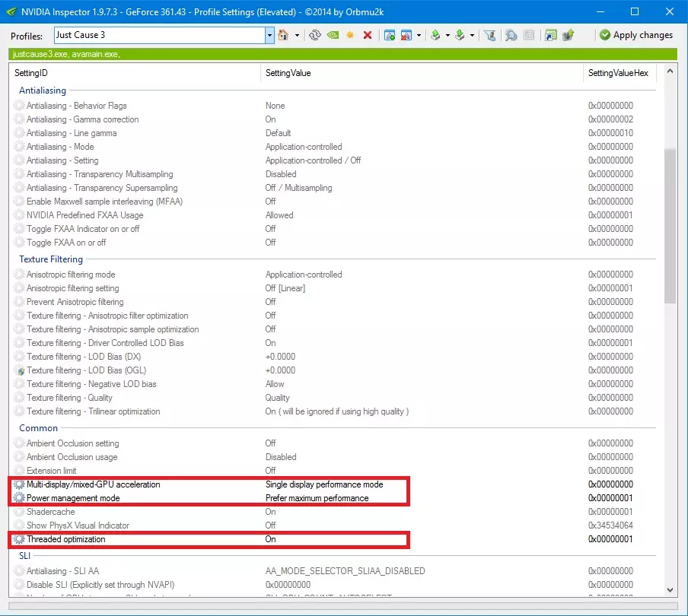Image resolution: width=688 pixels, height=616 pixels.
Task: Click the Single display performance mode value
Action: [324, 484]
